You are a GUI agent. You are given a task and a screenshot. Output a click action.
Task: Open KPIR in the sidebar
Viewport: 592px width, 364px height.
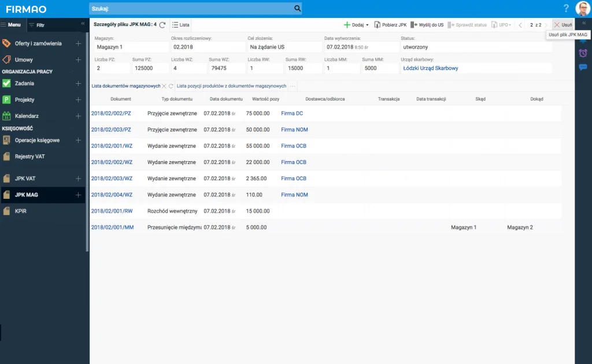pyautogui.click(x=21, y=211)
